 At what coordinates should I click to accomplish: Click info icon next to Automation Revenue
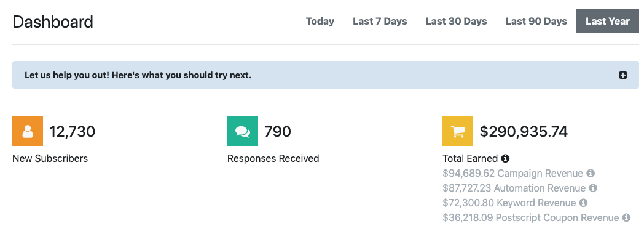point(593,188)
